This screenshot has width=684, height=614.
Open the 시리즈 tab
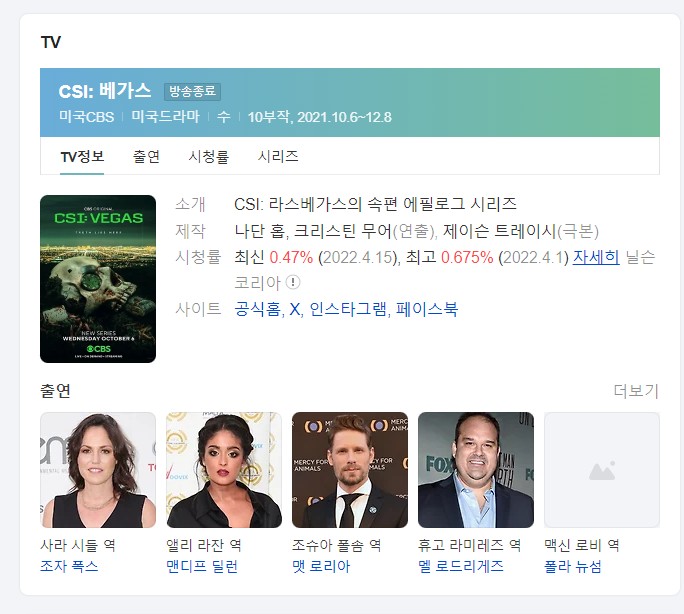(278, 156)
